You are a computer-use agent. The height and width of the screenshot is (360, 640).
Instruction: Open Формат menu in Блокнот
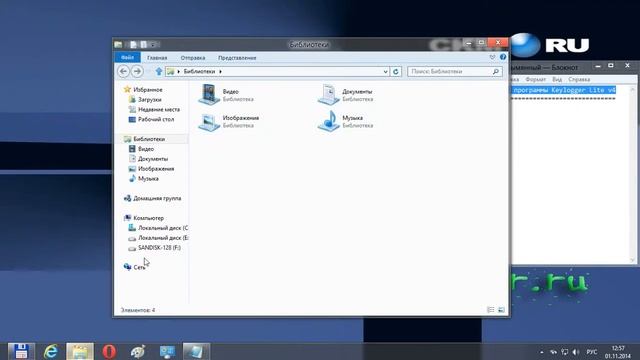pyautogui.click(x=535, y=79)
